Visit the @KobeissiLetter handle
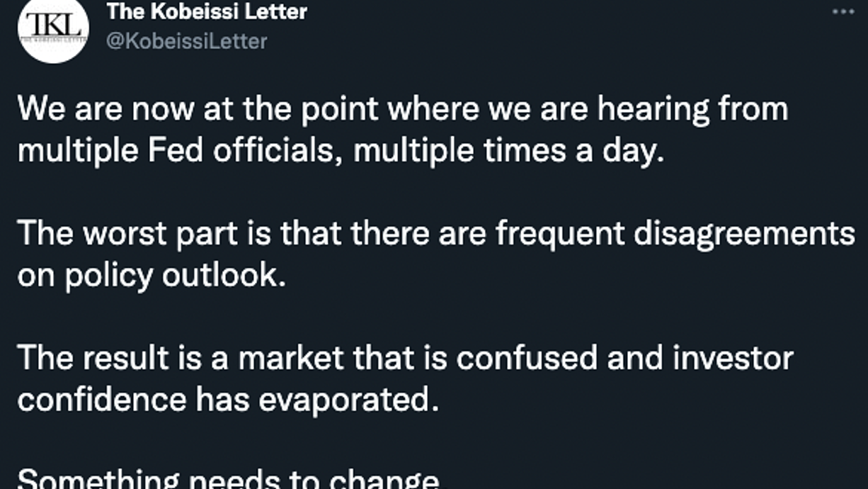This screenshot has width=868, height=489. 186,41
